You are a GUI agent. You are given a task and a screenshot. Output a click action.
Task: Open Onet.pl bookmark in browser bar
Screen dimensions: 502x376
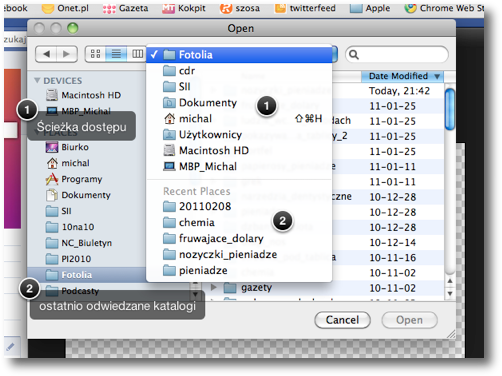coord(65,8)
